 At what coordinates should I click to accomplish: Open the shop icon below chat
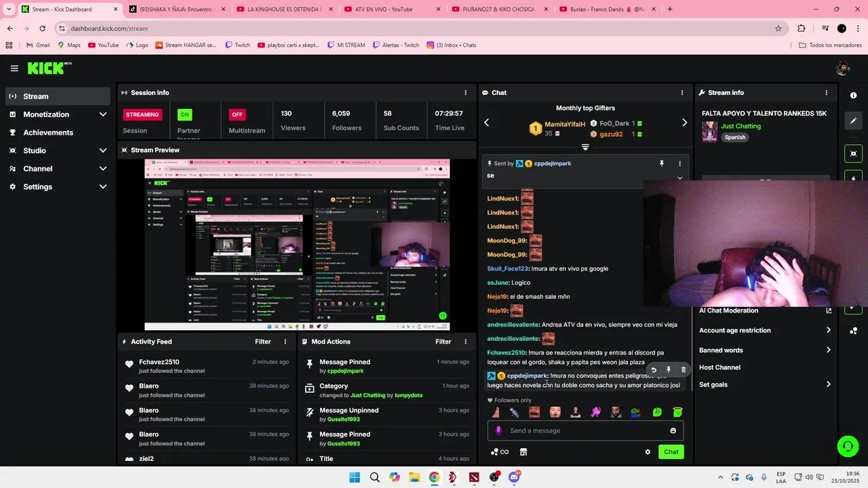524,452
